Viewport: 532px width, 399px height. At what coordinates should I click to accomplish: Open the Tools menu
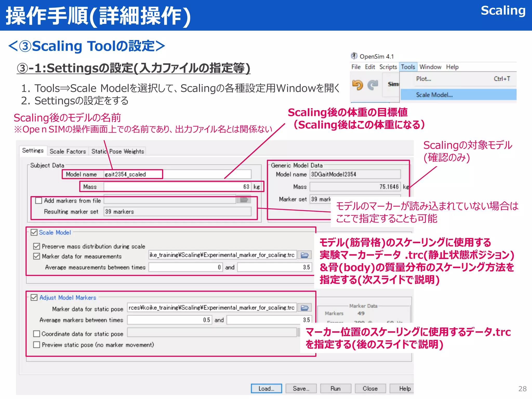[x=408, y=67]
